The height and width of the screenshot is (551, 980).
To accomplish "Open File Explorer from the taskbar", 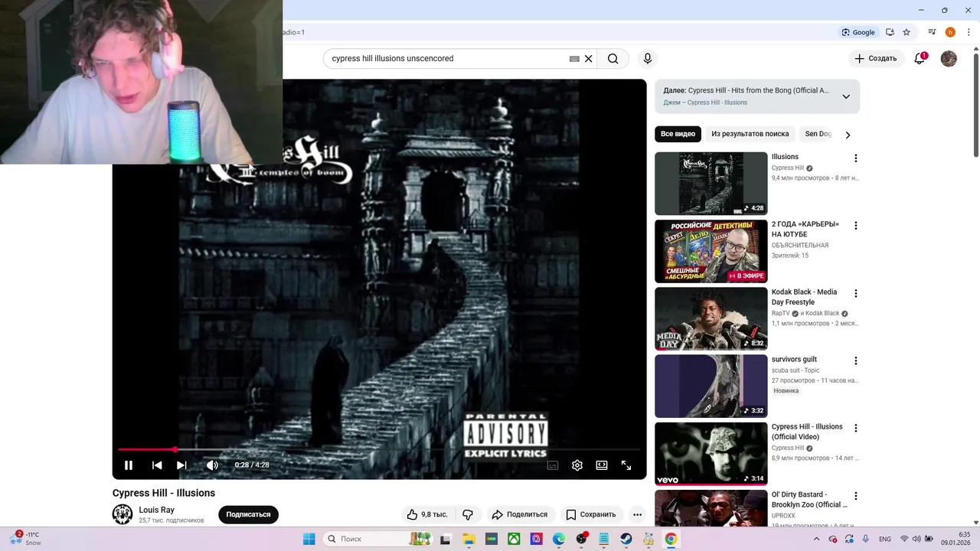I will 469,539.
